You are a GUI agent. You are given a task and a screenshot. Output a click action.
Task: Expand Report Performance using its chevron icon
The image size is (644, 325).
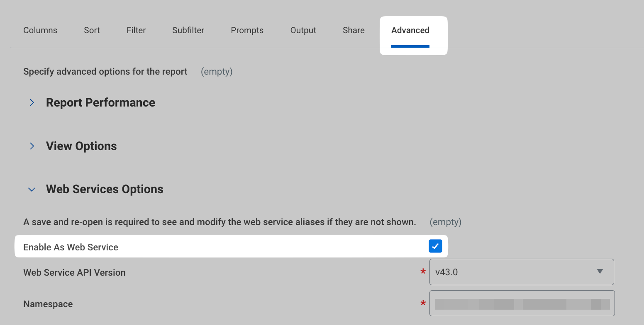(32, 102)
